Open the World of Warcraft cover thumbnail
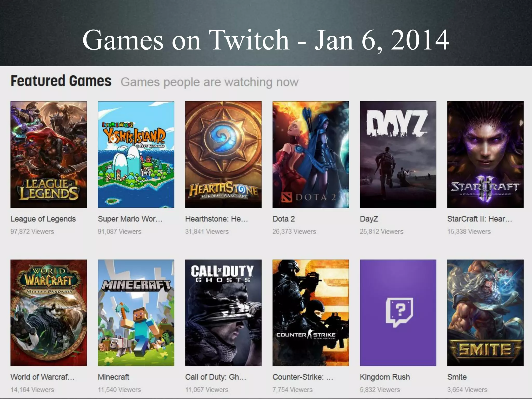Screen dimensions: 532x399 click(49, 313)
